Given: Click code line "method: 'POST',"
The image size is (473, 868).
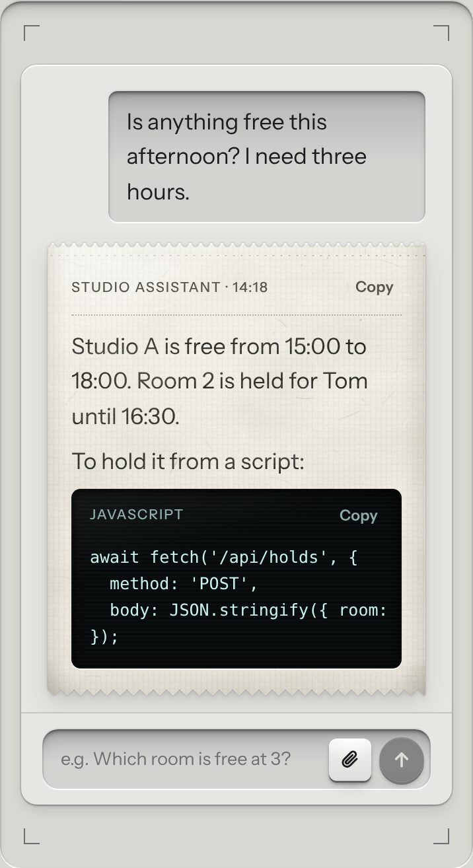Looking at the screenshot, I should point(183,584).
